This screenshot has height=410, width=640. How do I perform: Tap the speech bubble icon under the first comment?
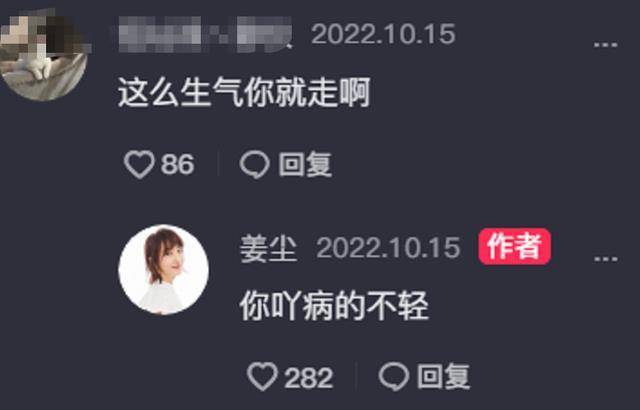[x=255, y=165]
